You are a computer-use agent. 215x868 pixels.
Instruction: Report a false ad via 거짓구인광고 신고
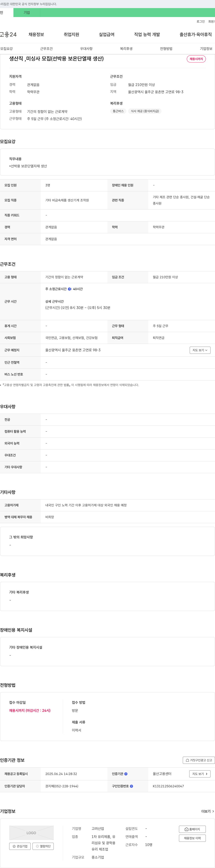click(x=199, y=760)
